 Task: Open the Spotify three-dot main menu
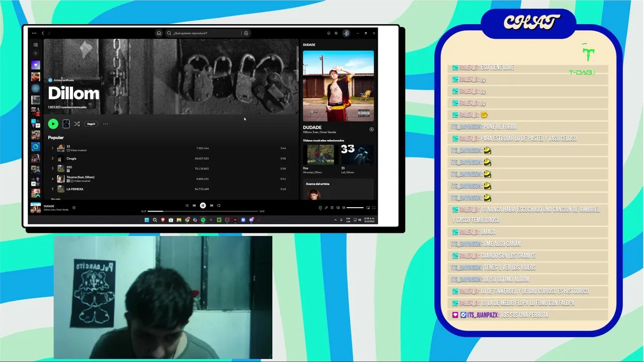click(x=34, y=33)
